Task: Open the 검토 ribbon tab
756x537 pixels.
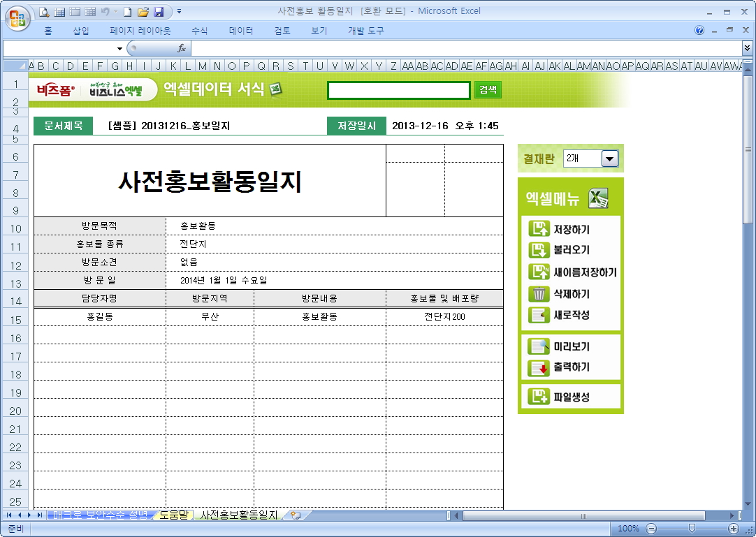Action: tap(282, 31)
